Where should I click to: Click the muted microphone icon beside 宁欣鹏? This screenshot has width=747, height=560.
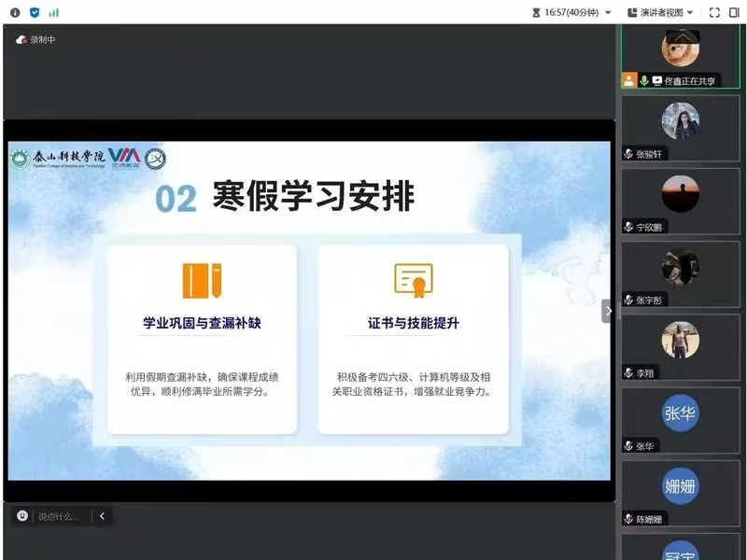629,227
